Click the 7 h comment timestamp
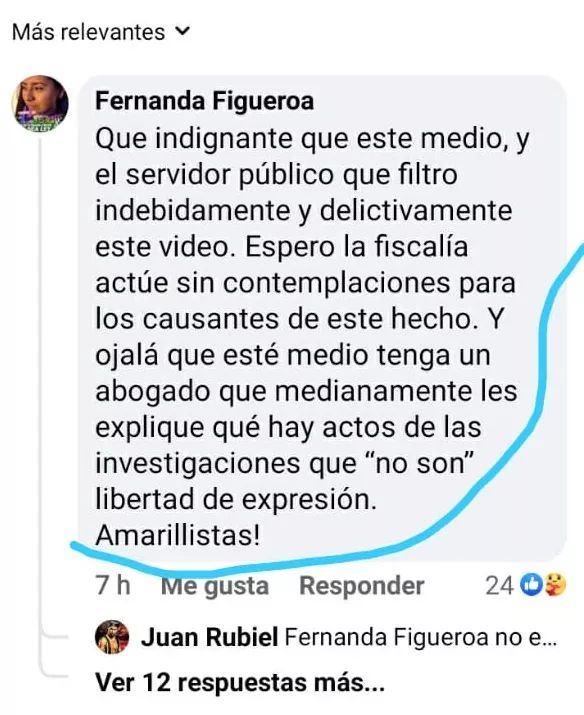The height and width of the screenshot is (715, 584). coord(113,585)
